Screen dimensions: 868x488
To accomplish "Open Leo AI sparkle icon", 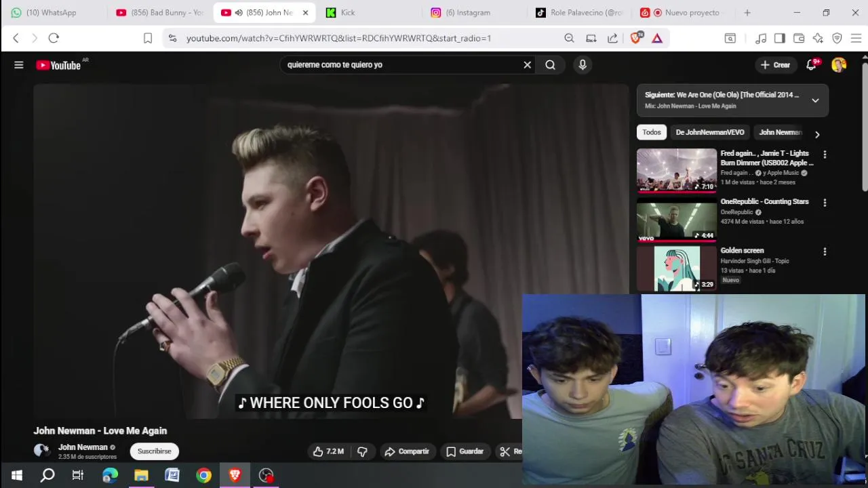I will pyautogui.click(x=818, y=38).
